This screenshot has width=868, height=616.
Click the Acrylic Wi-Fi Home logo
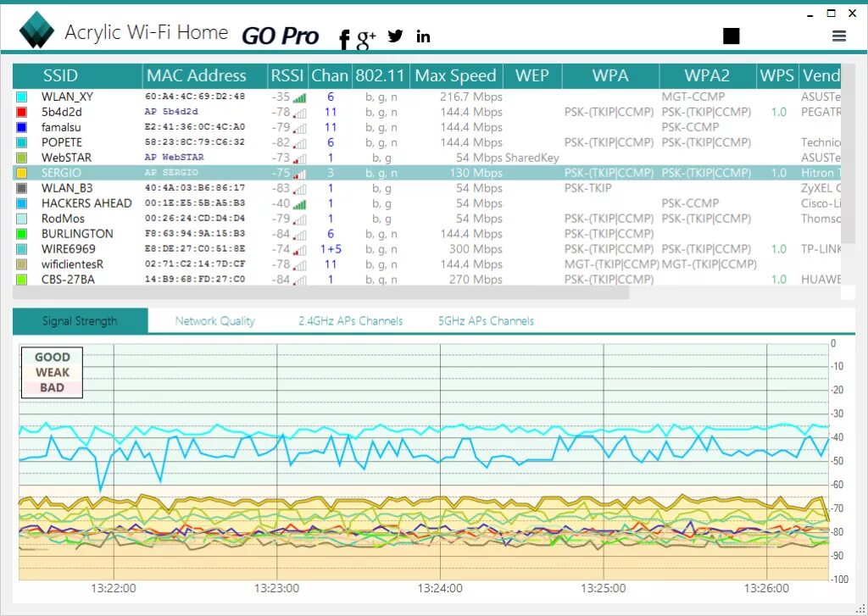point(36,31)
